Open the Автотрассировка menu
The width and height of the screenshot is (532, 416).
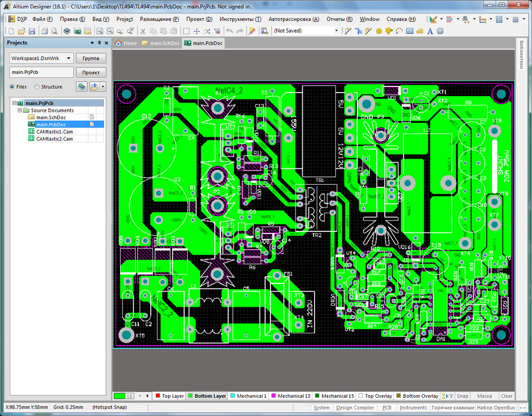[294, 19]
